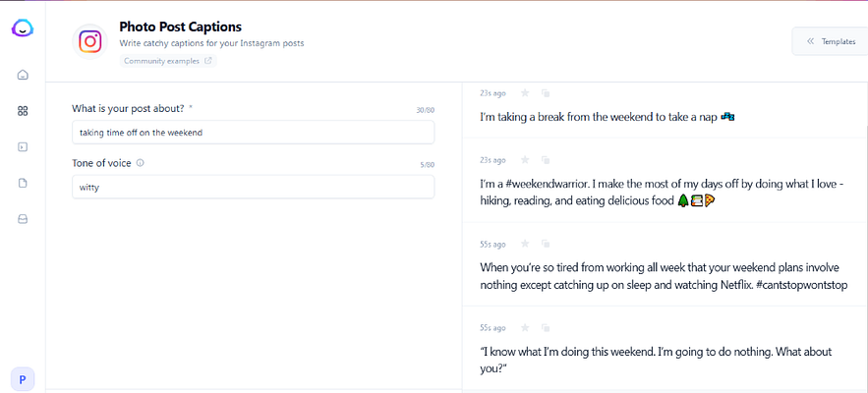This screenshot has height=393, width=868.
Task: Open the documents page icon in the sidebar
Action: pos(23,183)
